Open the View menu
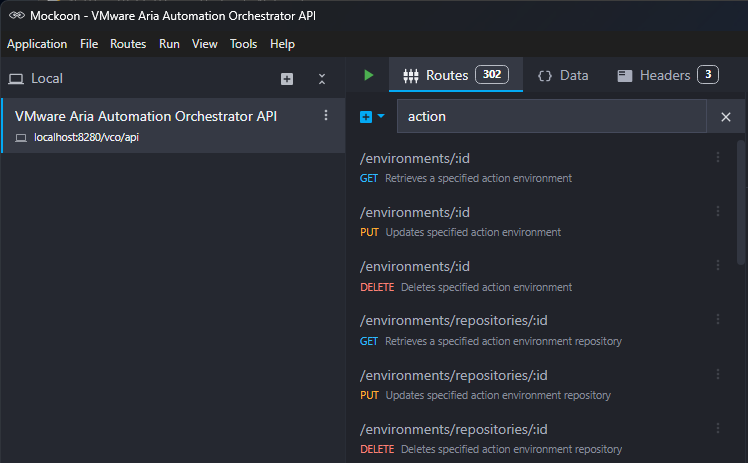Screen dimensions: 748x463 [x=205, y=44]
